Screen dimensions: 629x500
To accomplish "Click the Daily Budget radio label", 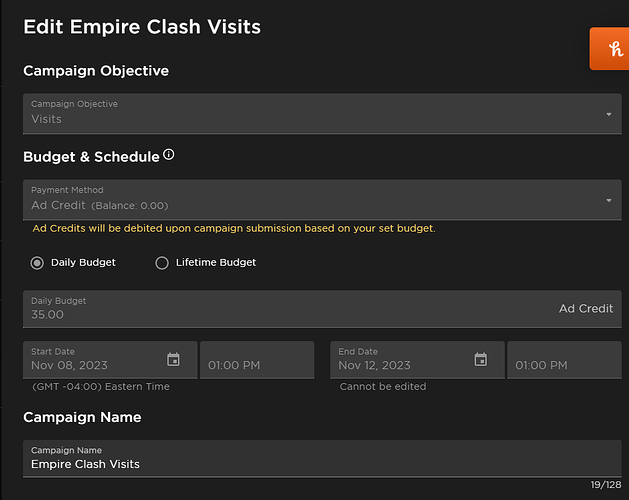I will (x=83, y=263).
